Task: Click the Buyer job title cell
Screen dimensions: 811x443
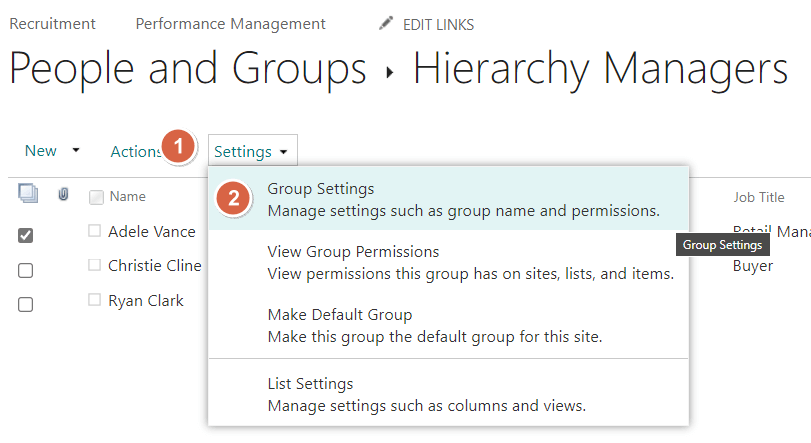Action: tap(753, 266)
